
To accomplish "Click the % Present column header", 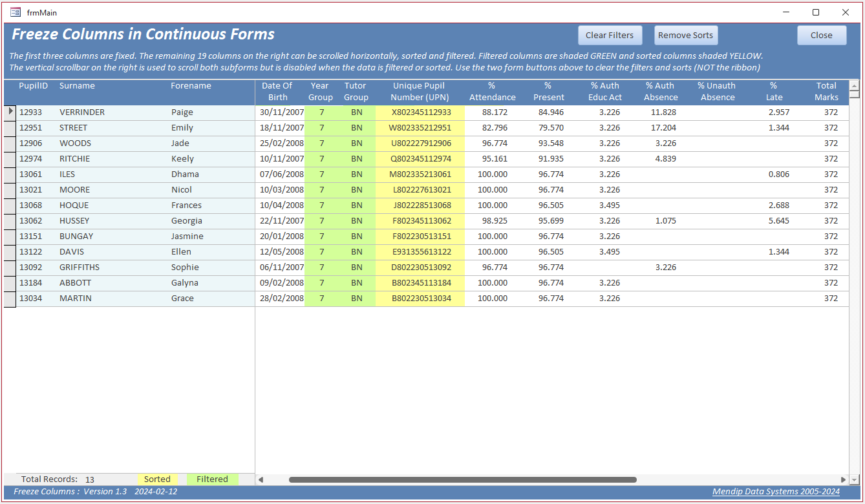I will pyautogui.click(x=548, y=91).
